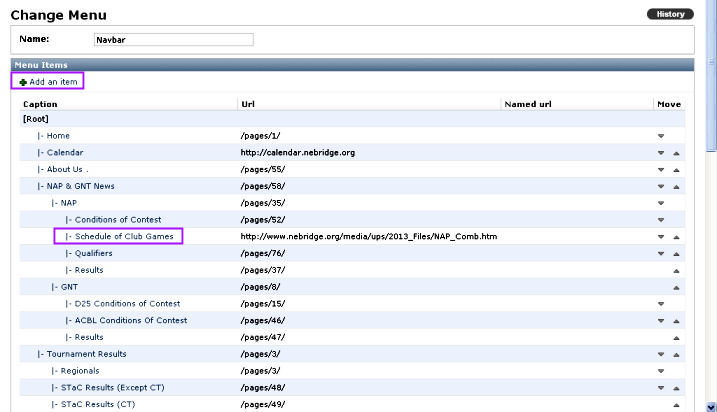Move D25 Conditions of Contest down
Screen dimensions: 717x412
(660, 304)
